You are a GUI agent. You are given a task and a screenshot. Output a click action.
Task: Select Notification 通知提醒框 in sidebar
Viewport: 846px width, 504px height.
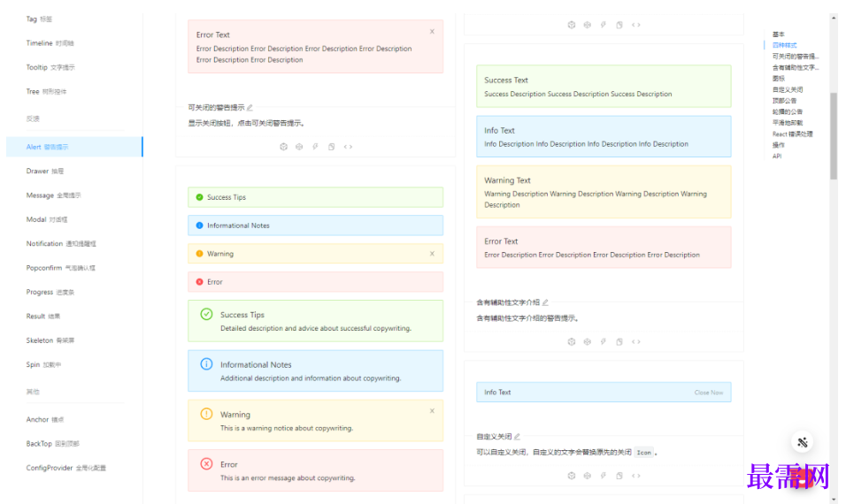pyautogui.click(x=60, y=243)
